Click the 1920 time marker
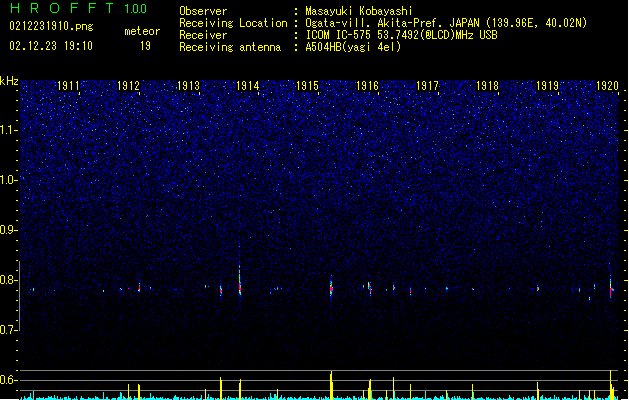 coord(607,86)
